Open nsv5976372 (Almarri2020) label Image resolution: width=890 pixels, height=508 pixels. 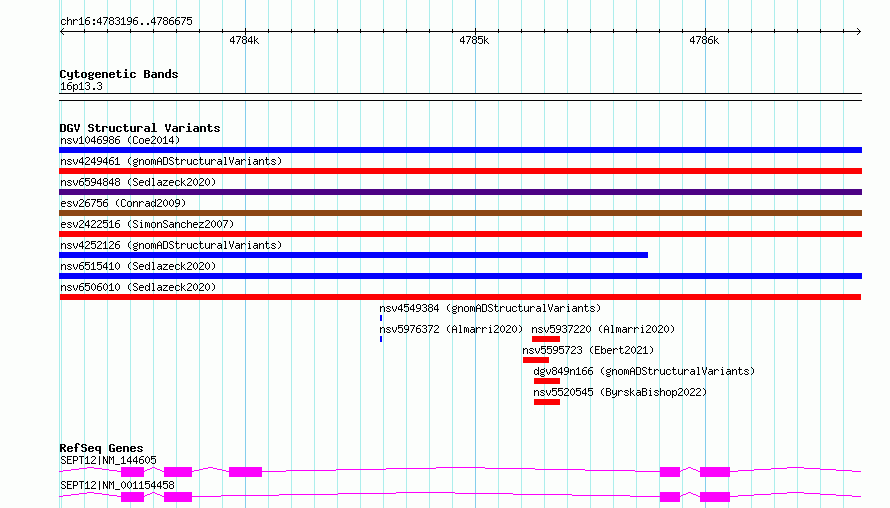[x=451, y=329]
